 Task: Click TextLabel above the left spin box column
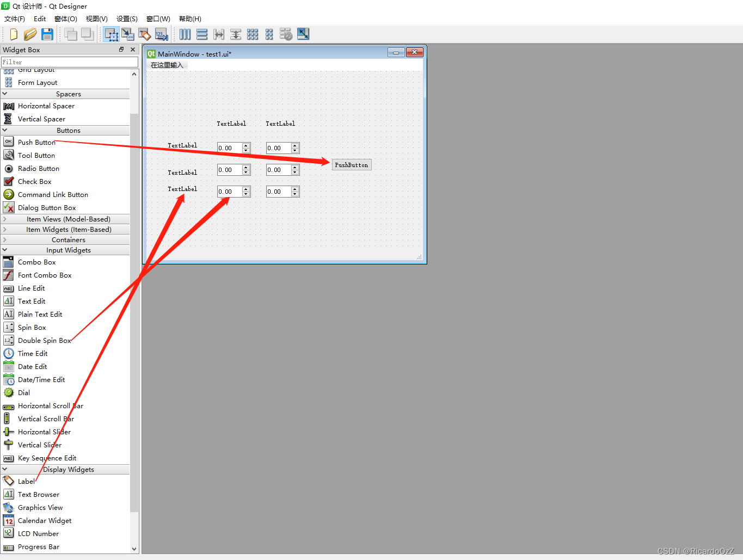click(x=231, y=124)
